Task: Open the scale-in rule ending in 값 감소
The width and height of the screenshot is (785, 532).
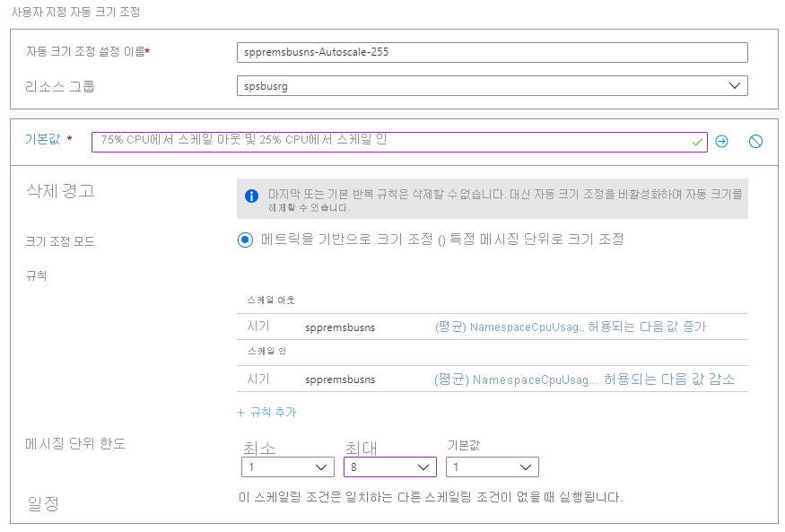Action: (585, 379)
